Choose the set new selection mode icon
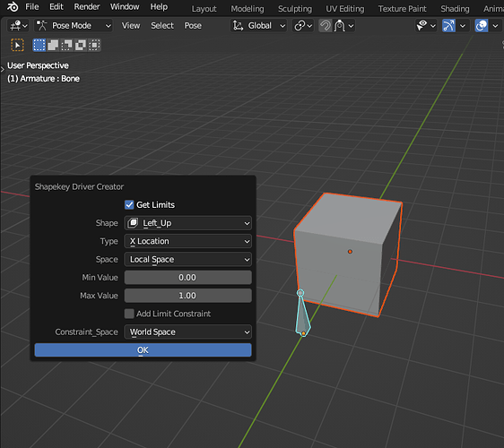 click(39, 46)
